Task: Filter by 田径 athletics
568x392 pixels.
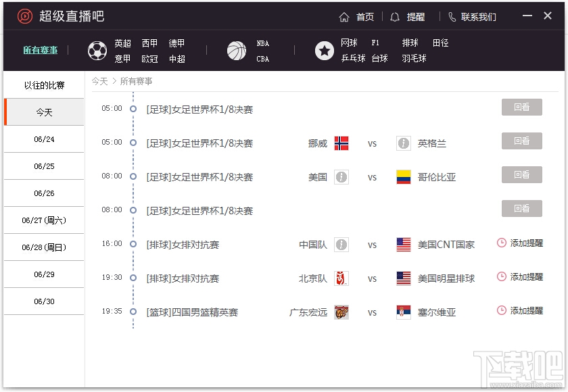Action: [x=440, y=43]
